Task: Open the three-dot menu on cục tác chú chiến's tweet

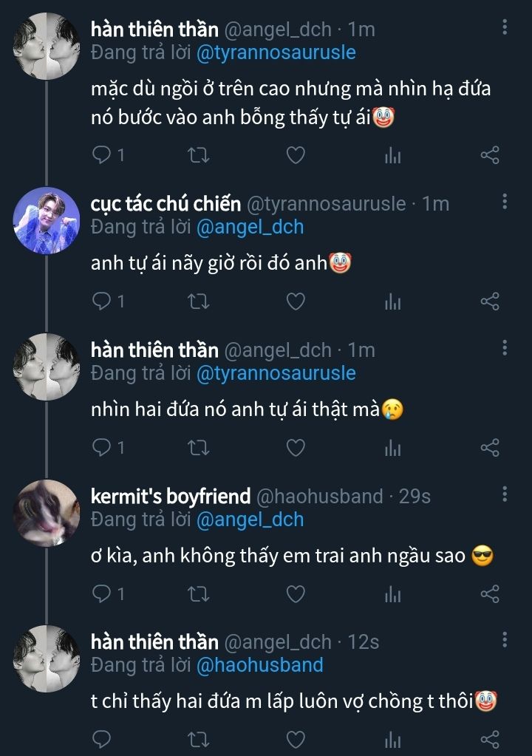Action: 505,202
